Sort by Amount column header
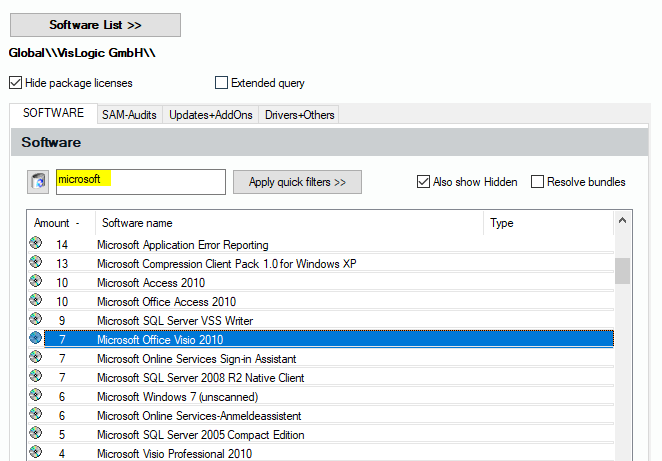 [62, 223]
